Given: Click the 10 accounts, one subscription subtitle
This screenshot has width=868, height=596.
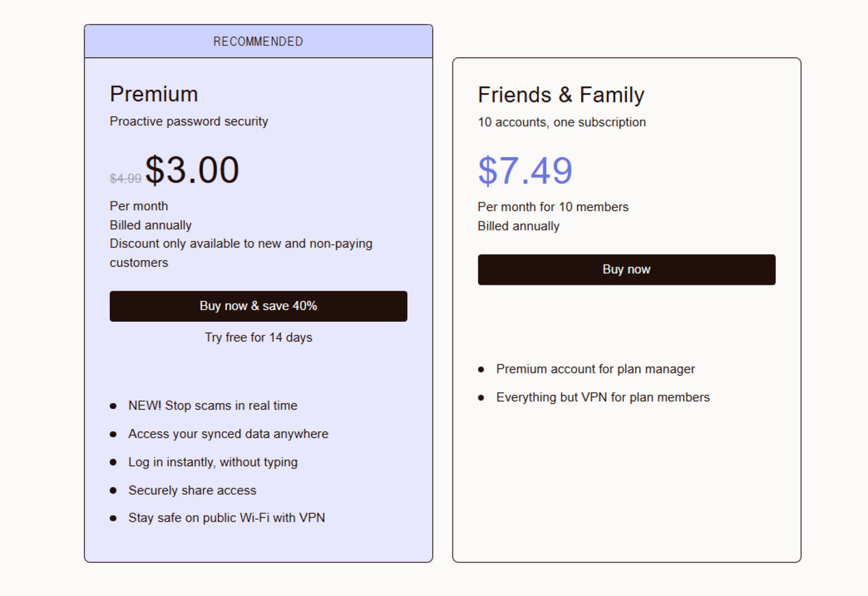Looking at the screenshot, I should [562, 122].
